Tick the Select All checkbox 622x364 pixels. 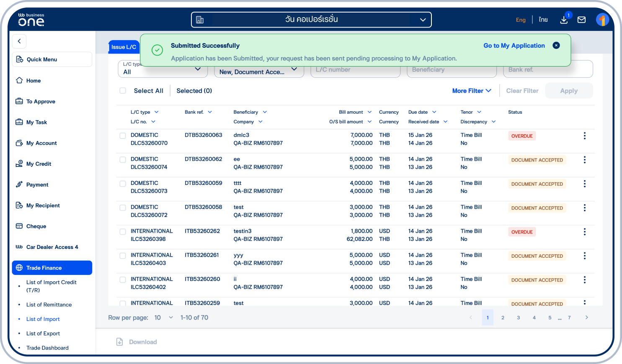click(123, 91)
